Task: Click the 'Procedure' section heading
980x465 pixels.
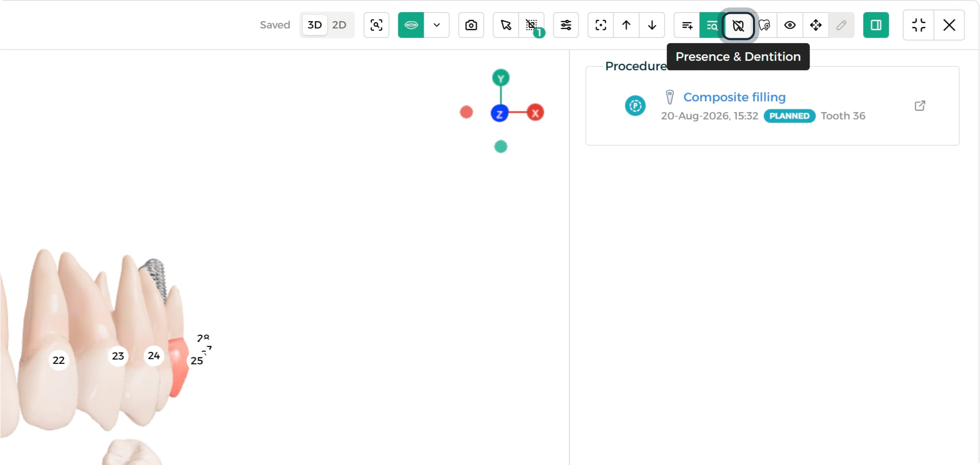Action: click(636, 66)
